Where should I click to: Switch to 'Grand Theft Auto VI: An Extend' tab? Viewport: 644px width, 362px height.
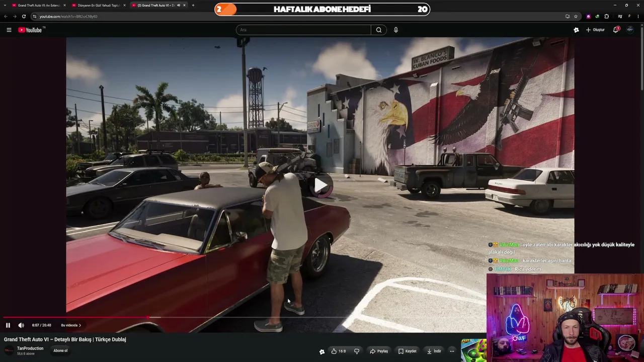tap(39, 5)
